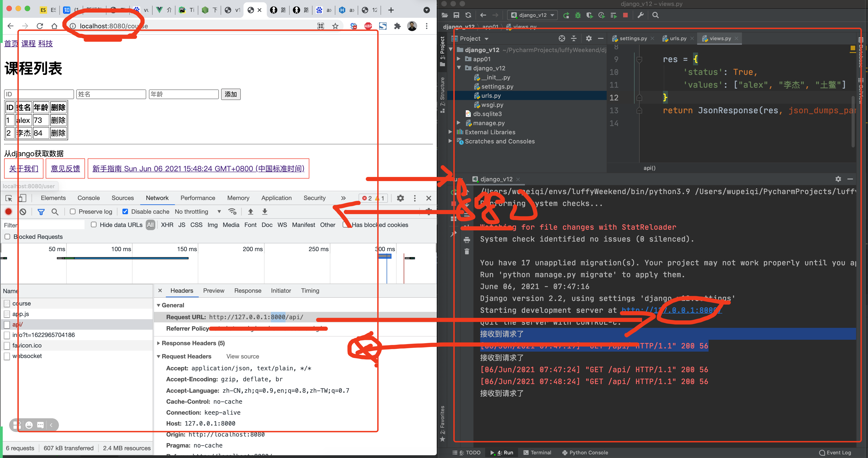The width and height of the screenshot is (868, 458).
Task: Click the PyCharm Debug bug icon
Action: tap(578, 15)
